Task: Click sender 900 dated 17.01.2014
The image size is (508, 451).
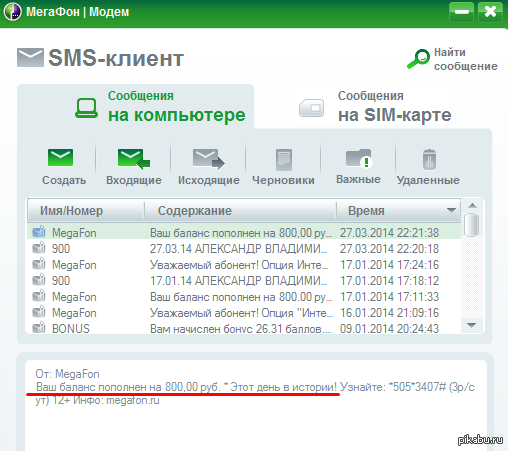Action: tap(61, 281)
